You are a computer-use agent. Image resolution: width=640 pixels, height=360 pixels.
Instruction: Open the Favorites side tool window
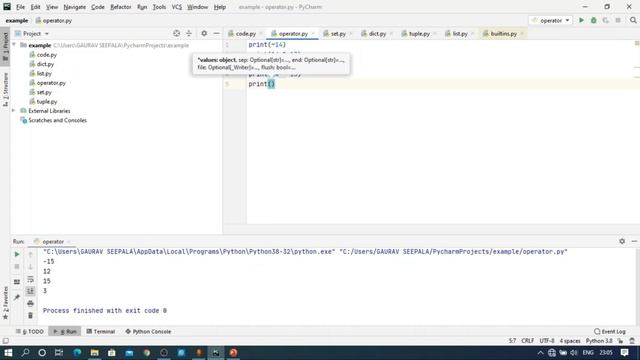[5, 302]
